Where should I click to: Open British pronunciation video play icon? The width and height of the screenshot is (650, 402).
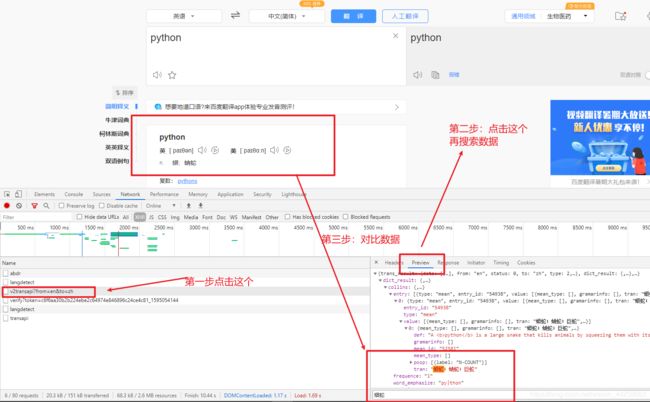tap(215, 150)
